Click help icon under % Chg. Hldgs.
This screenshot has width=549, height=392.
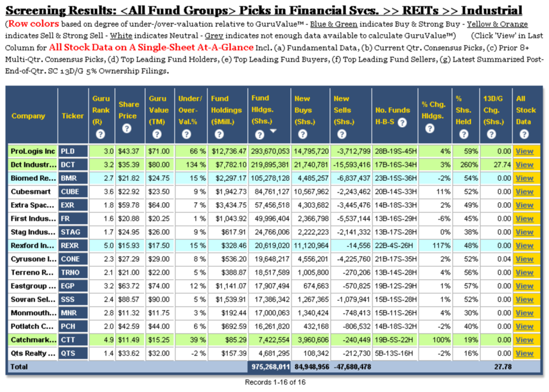click(430, 128)
